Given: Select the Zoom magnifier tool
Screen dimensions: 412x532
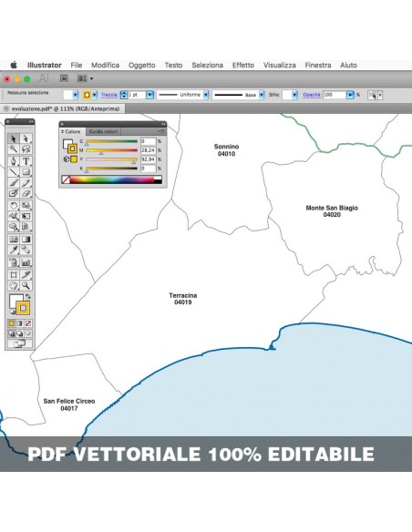Looking at the screenshot, I should click(x=26, y=285).
